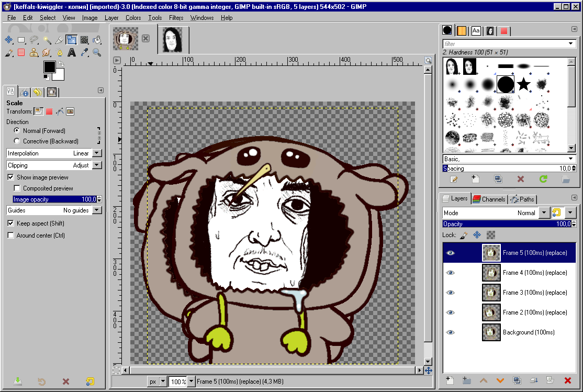This screenshot has height=392, width=583.
Task: Duplicate the selected layer
Action: [x=517, y=380]
